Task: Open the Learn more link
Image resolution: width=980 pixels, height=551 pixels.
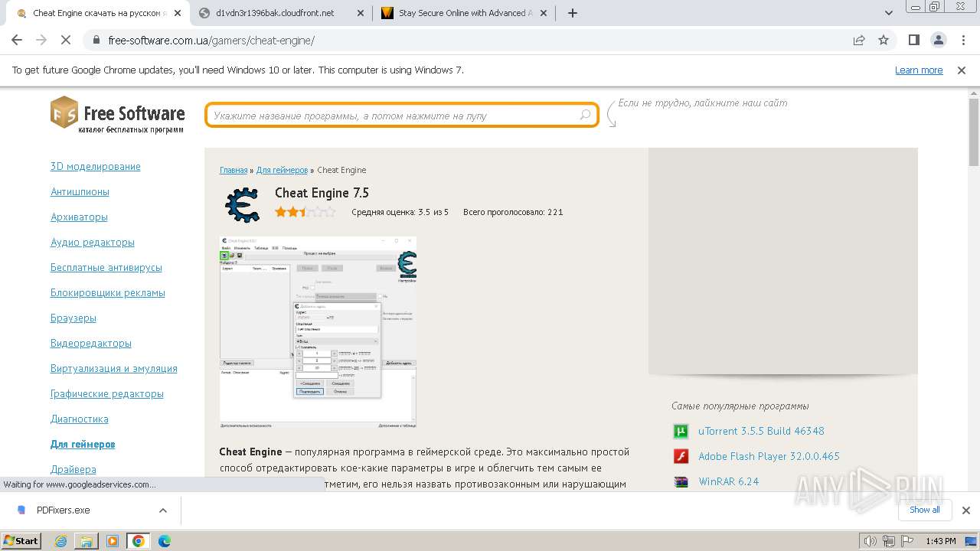Action: 919,70
